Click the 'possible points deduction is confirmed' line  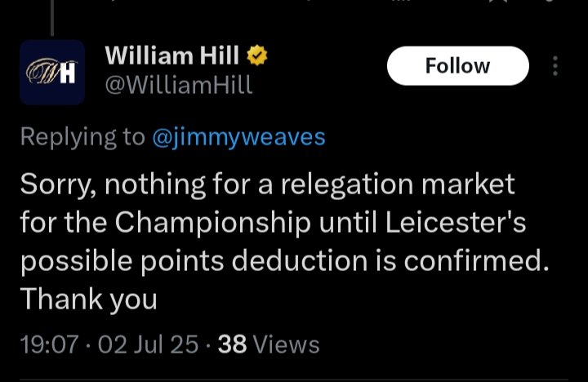[x=284, y=261]
